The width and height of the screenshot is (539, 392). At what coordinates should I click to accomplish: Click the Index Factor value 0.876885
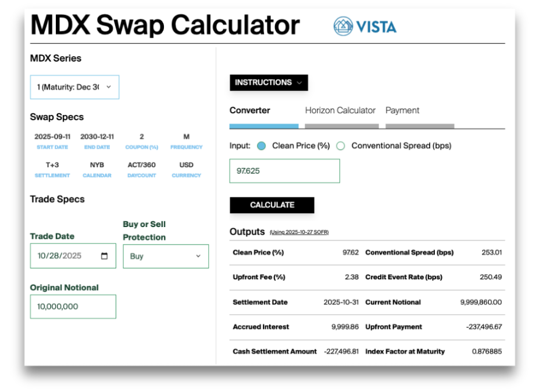pyautogui.click(x=487, y=351)
